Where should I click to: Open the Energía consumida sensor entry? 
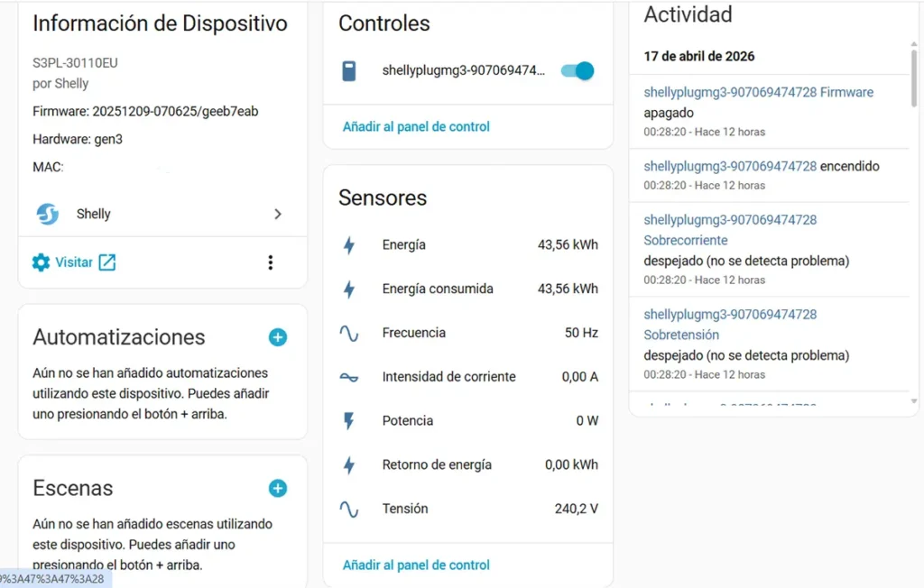[467, 289]
